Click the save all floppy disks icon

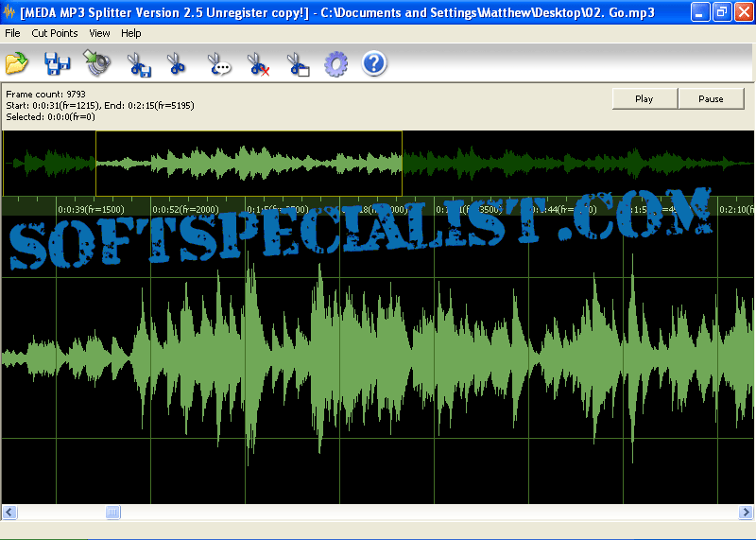point(58,63)
